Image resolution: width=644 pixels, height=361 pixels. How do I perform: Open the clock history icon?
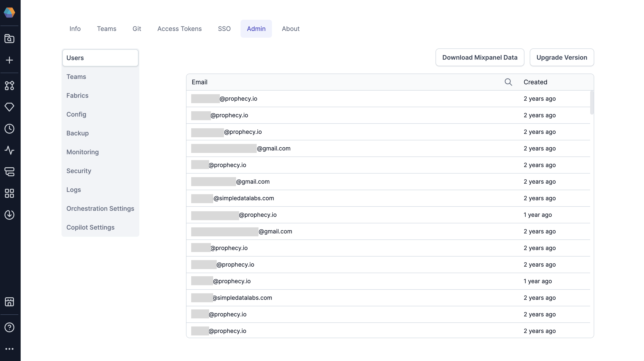(9, 129)
